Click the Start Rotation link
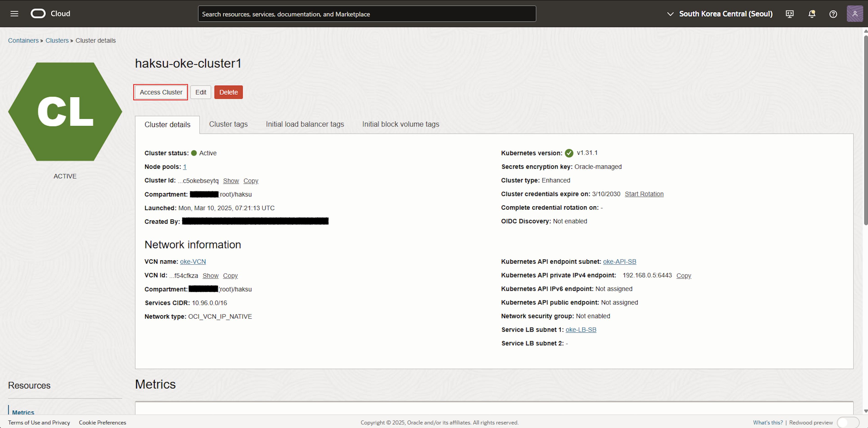Viewport: 868px width, 428px height. (644, 194)
